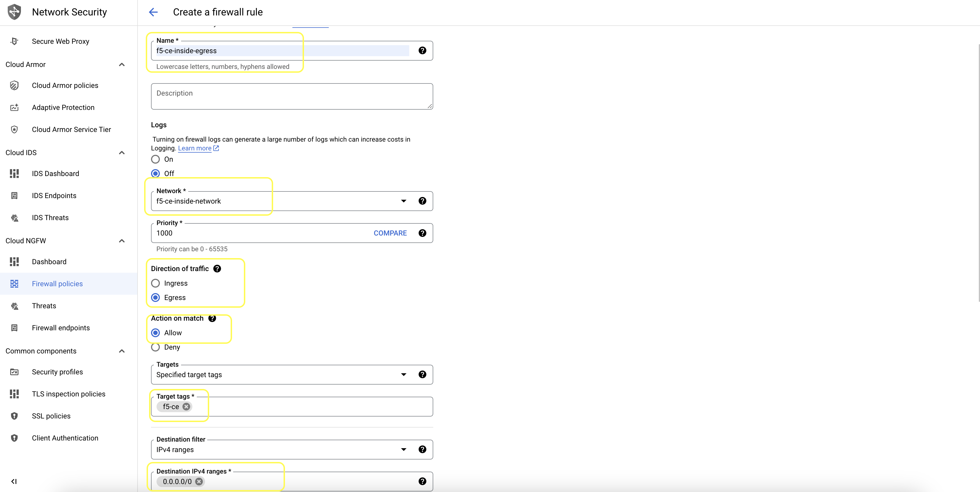Viewport: 980px width, 492px height.
Task: Remove the f5-ce target tag chip
Action: (186, 406)
